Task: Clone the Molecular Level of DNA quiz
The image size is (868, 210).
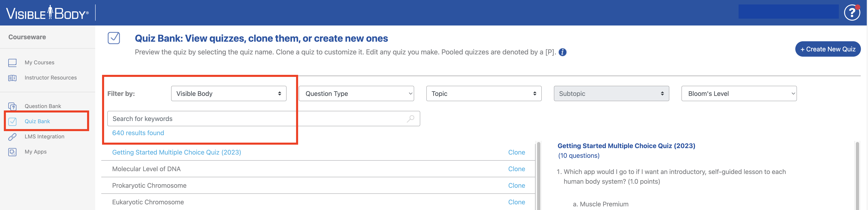Action: (x=517, y=169)
